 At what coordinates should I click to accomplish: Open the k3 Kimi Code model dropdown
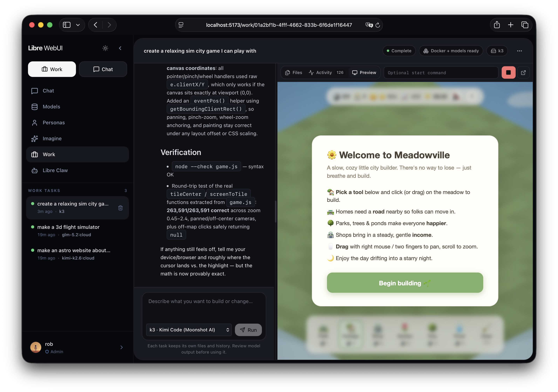(x=189, y=330)
